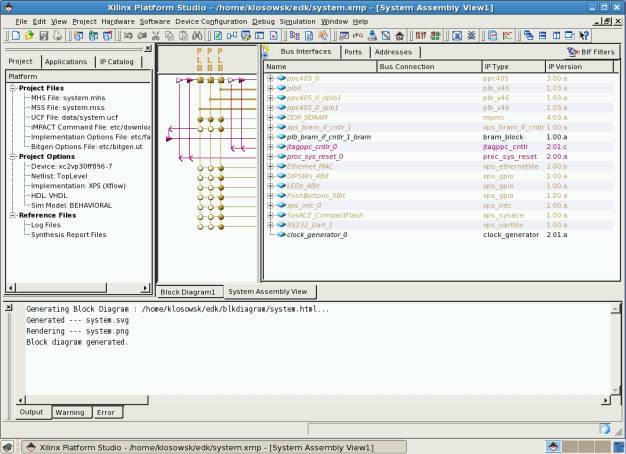Screen dimensions: 626x454
Task: Collapse the Project Options tree node
Action: click(12, 156)
